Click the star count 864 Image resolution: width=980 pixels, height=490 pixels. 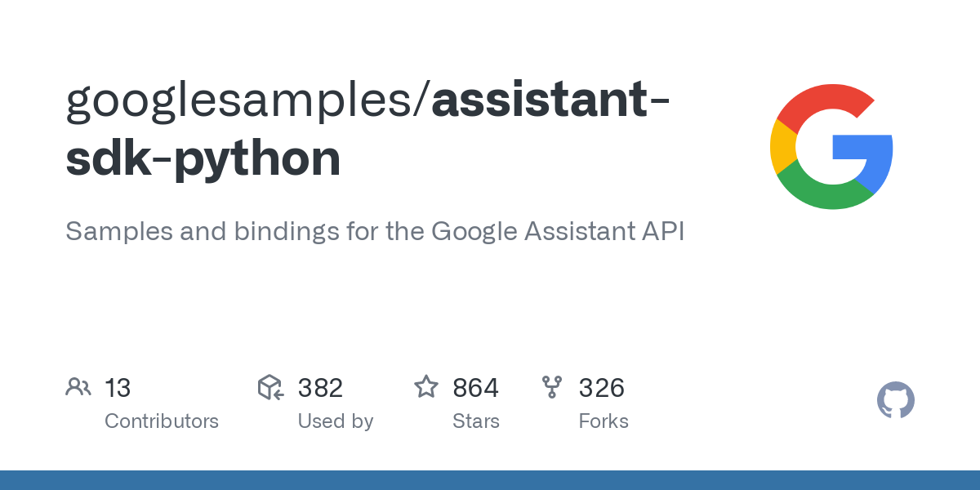click(475, 388)
